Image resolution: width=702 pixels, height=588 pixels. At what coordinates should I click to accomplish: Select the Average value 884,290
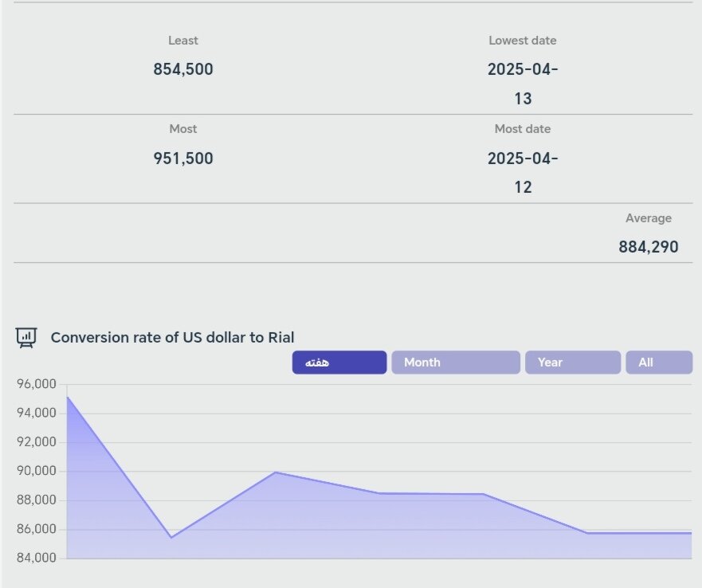point(649,247)
